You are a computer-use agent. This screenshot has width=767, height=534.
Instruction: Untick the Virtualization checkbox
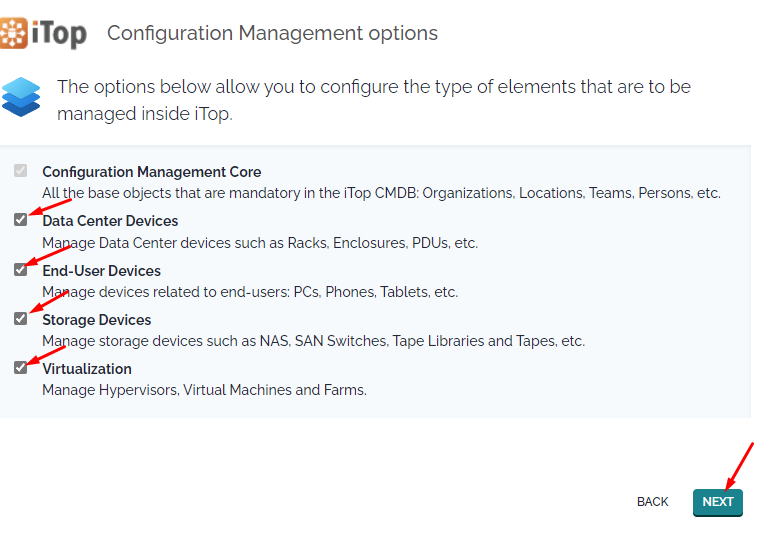(21, 368)
